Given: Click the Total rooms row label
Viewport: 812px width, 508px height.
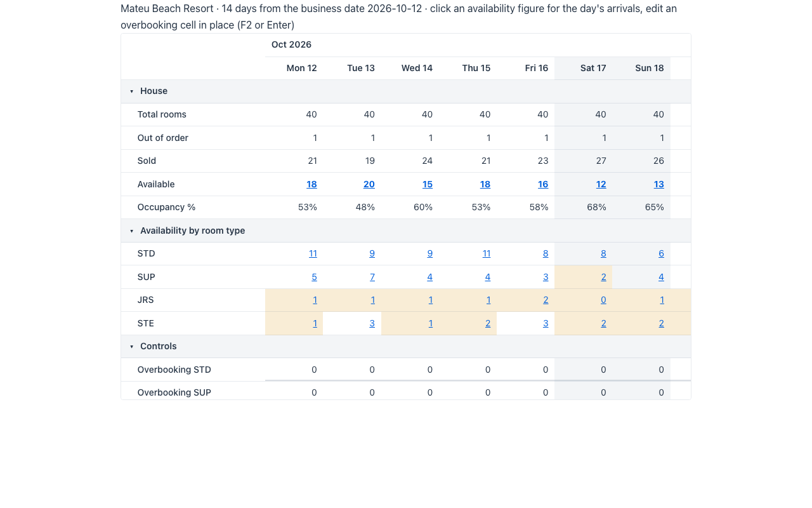Looking at the screenshot, I should point(162,114).
